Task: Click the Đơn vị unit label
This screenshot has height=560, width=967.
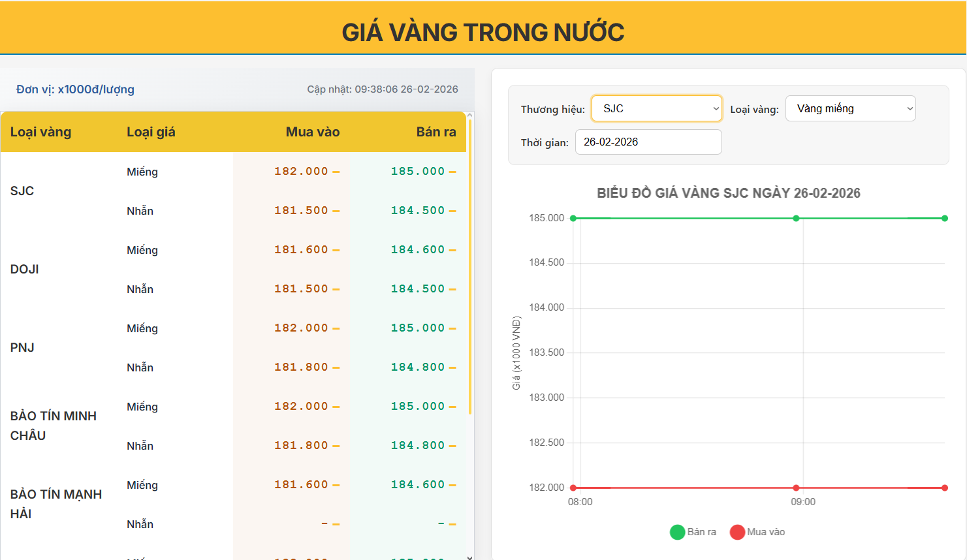Action: [75, 89]
